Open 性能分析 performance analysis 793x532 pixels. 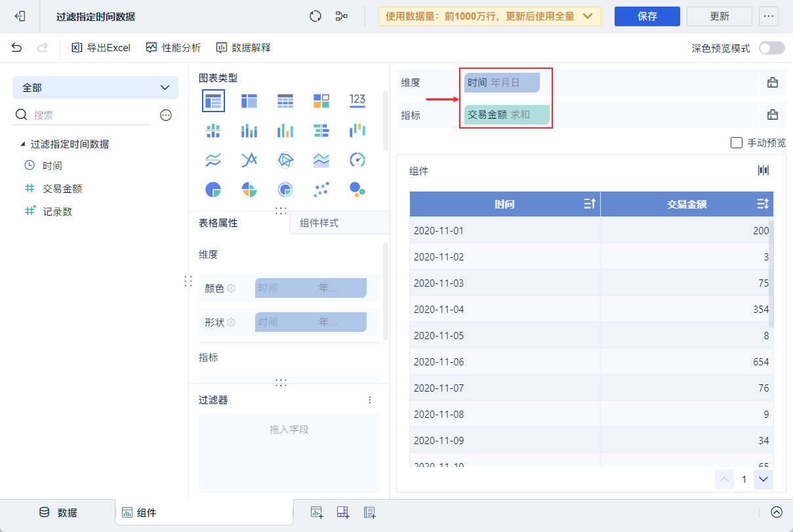point(173,47)
